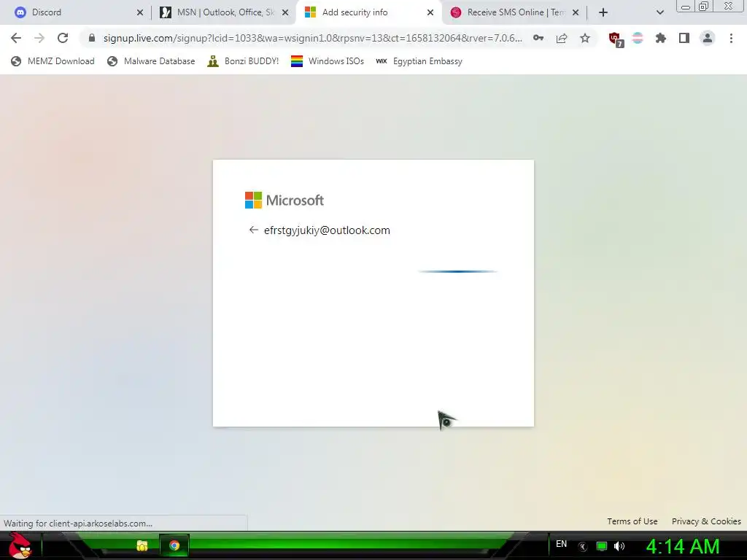Viewport: 747px width, 560px height.
Task: Open the Extensions puzzle icon
Action: (x=661, y=38)
